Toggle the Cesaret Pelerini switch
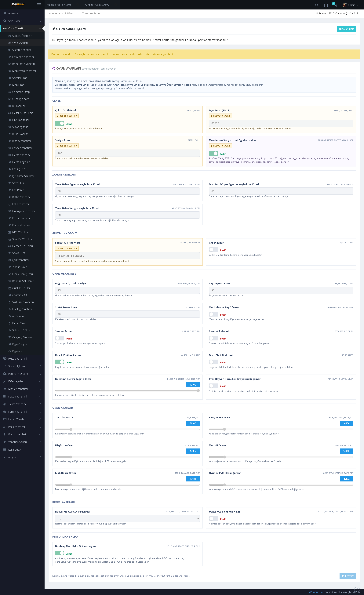 click(213, 338)
